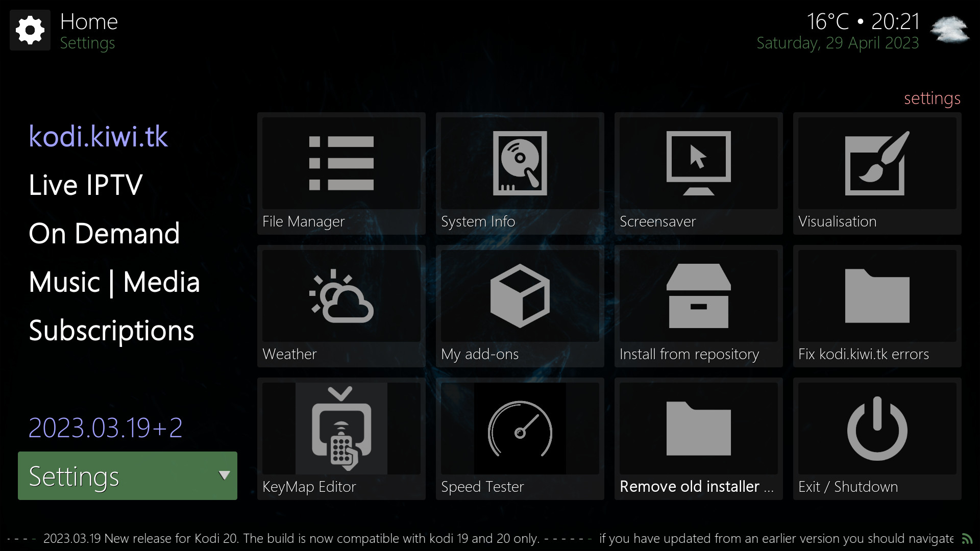Open the Screensaver monitor icon

(698, 163)
